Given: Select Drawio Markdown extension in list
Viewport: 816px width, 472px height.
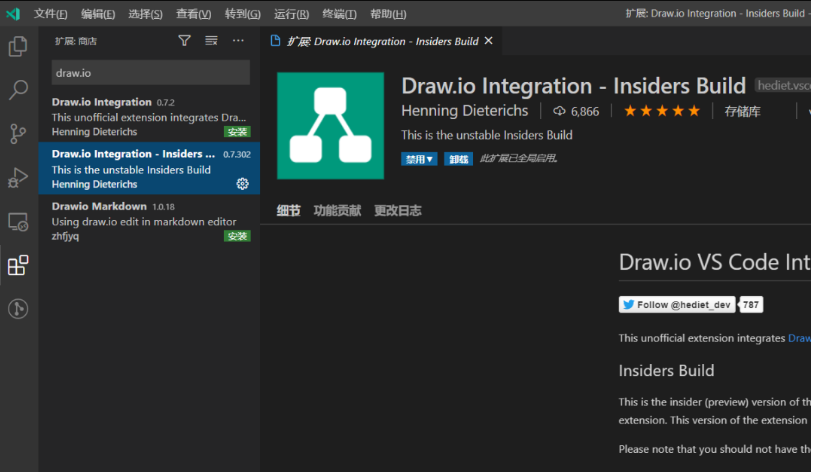Looking at the screenshot, I should point(149,221).
